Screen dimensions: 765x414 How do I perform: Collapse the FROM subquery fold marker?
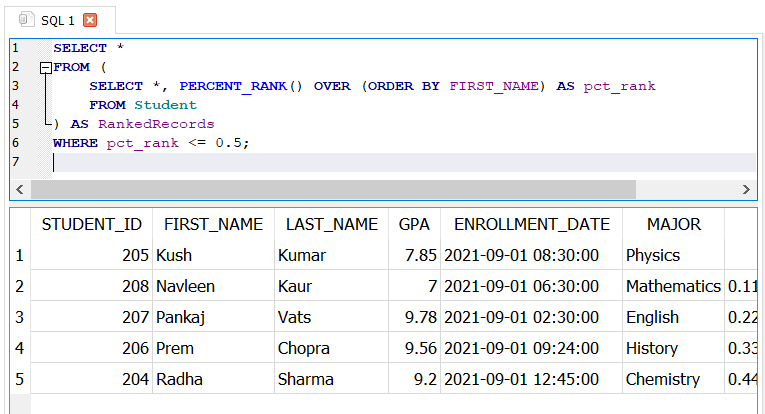click(46, 68)
